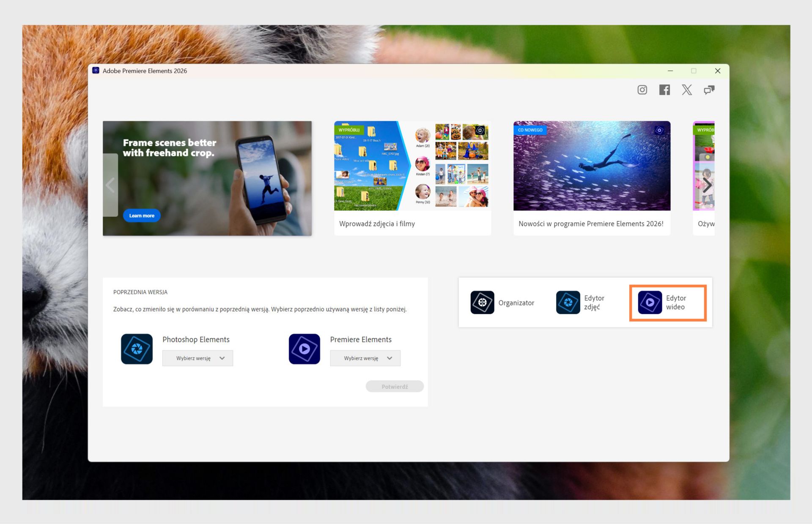
Task: Click the X social icon
Action: pyautogui.click(x=687, y=90)
